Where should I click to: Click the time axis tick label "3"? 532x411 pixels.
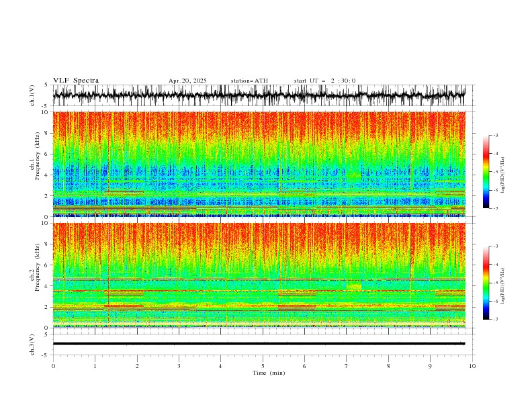click(x=179, y=366)
